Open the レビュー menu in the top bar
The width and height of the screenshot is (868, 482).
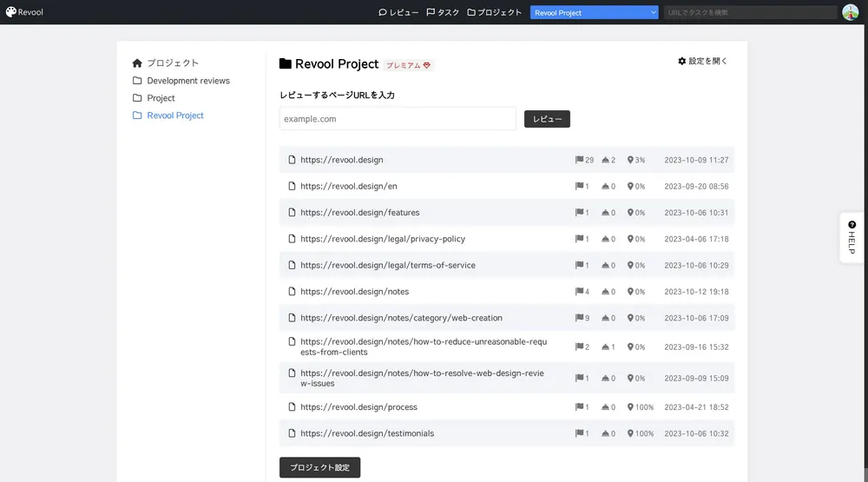pos(398,12)
